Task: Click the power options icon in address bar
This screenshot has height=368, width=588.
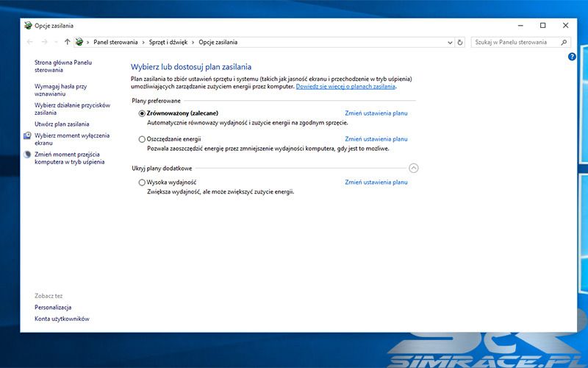Action: click(79, 43)
